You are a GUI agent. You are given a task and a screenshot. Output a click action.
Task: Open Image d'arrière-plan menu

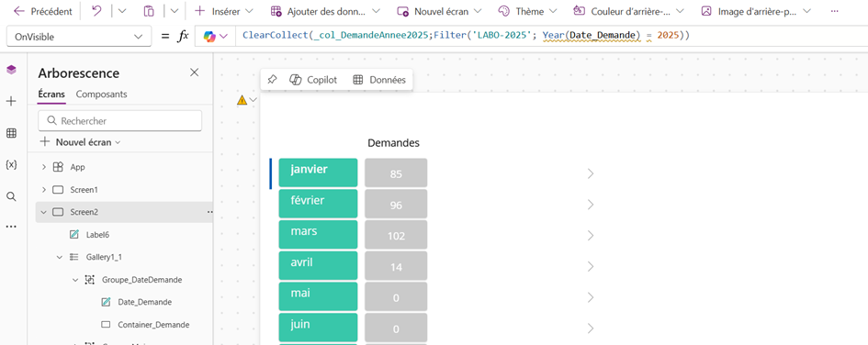click(756, 11)
